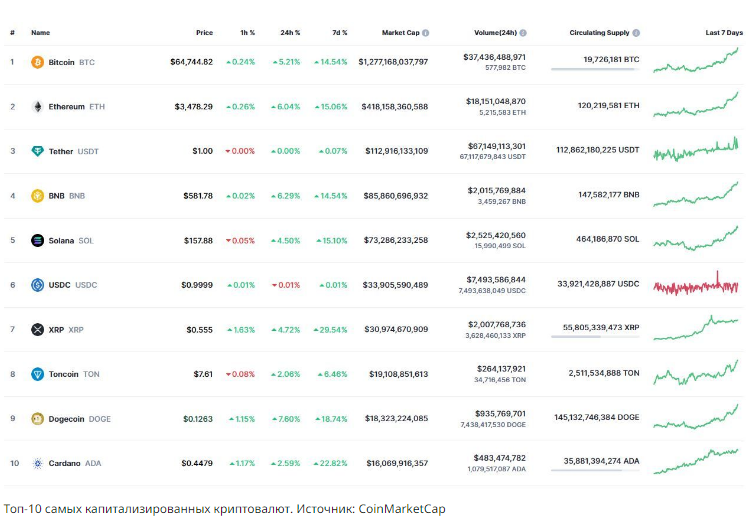Image resolution: width=749 pixels, height=529 pixels.
Task: Click the Tether logo icon
Action: 37,151
